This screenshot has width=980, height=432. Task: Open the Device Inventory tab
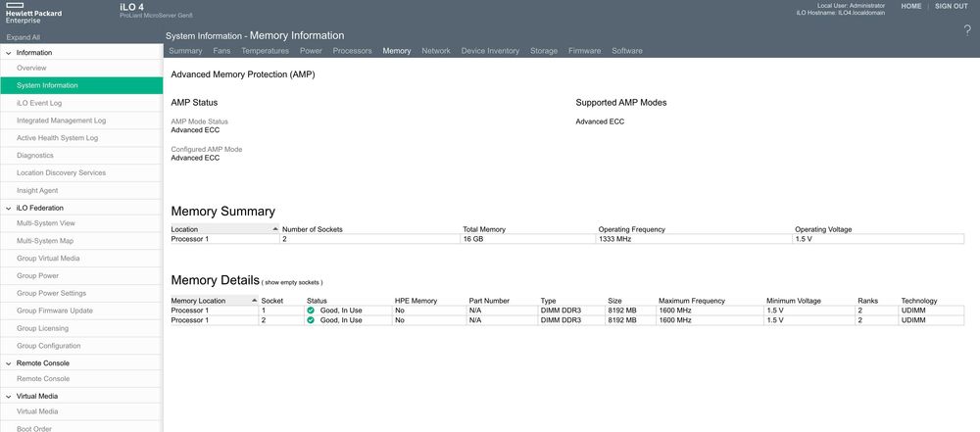click(490, 50)
